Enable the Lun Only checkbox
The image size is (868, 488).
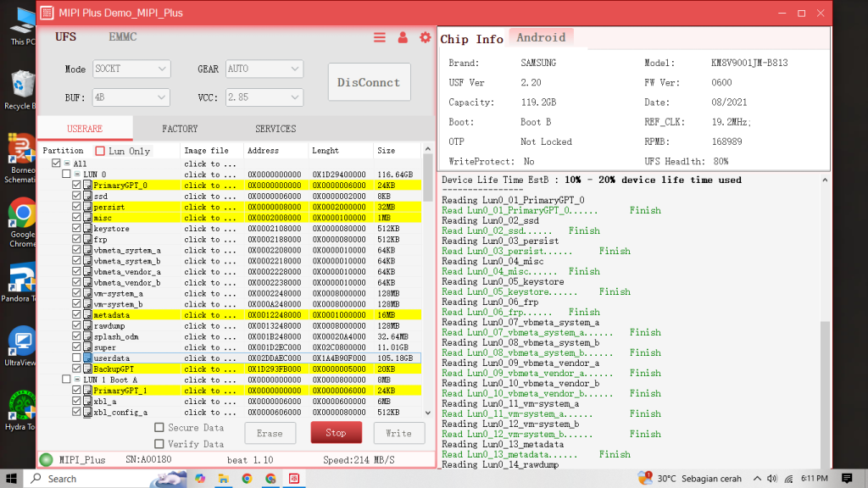98,150
